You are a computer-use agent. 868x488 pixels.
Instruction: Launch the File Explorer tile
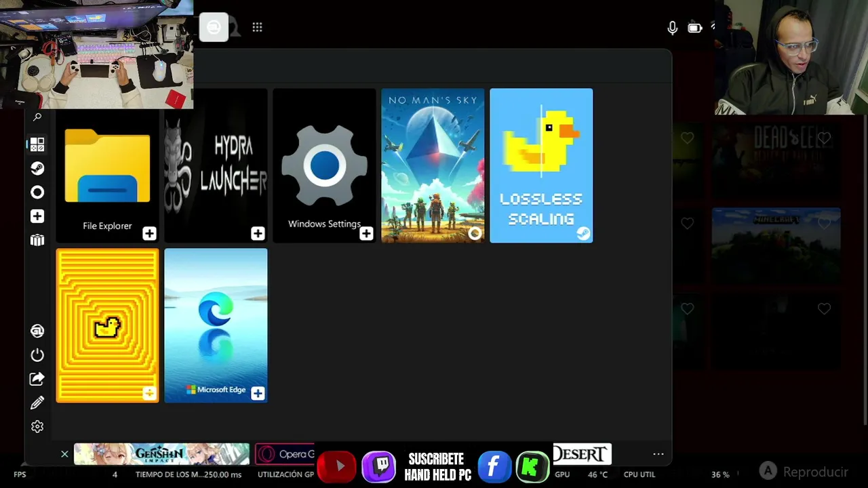click(107, 165)
